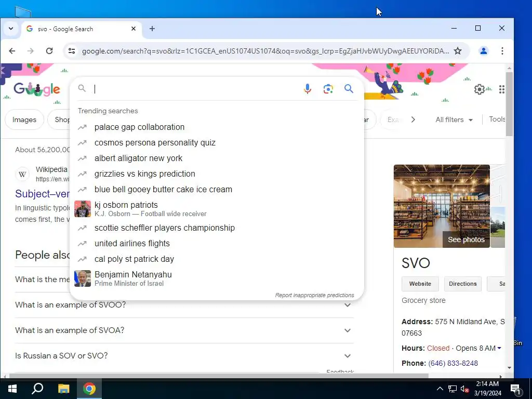Click the kj osborn patriots thumbnail
Screen dimensions: 532x399
tap(83, 209)
